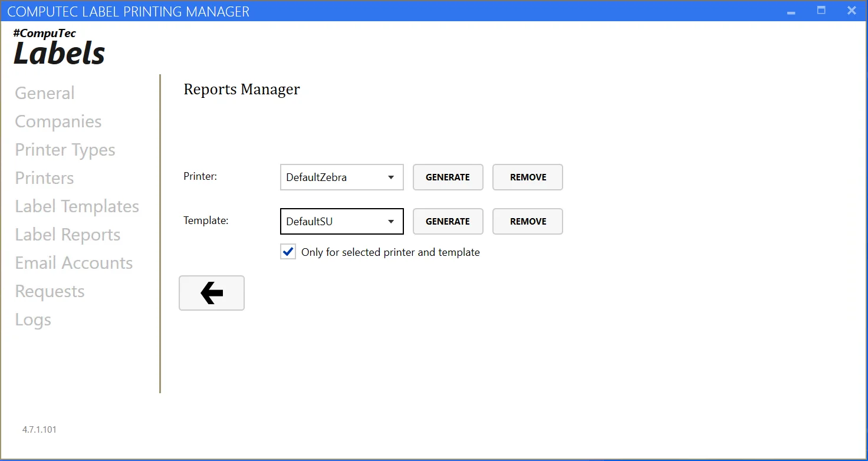Select the Printer Types section
868x461 pixels.
65,149
